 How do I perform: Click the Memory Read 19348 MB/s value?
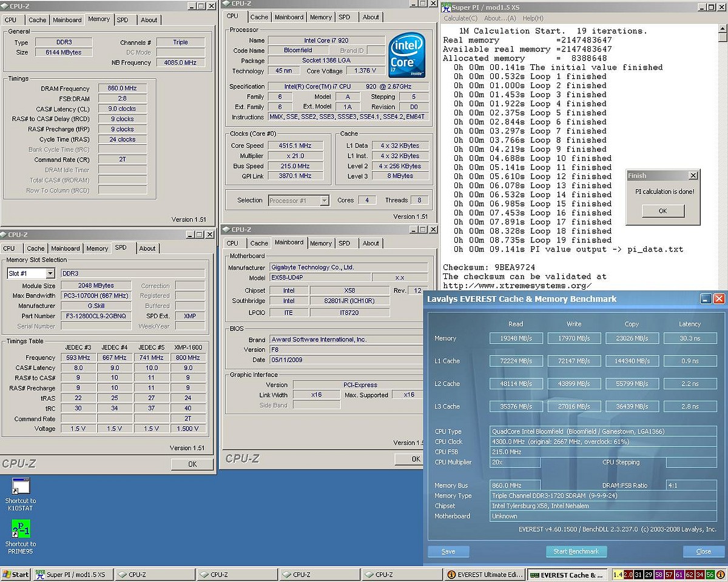click(x=516, y=338)
